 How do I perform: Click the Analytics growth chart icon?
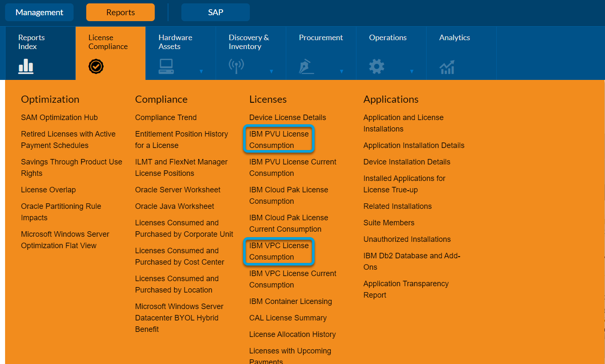[x=447, y=67]
